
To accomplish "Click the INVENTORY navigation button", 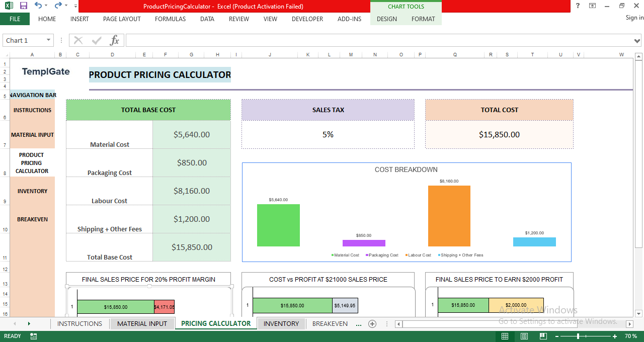I will [x=32, y=191].
